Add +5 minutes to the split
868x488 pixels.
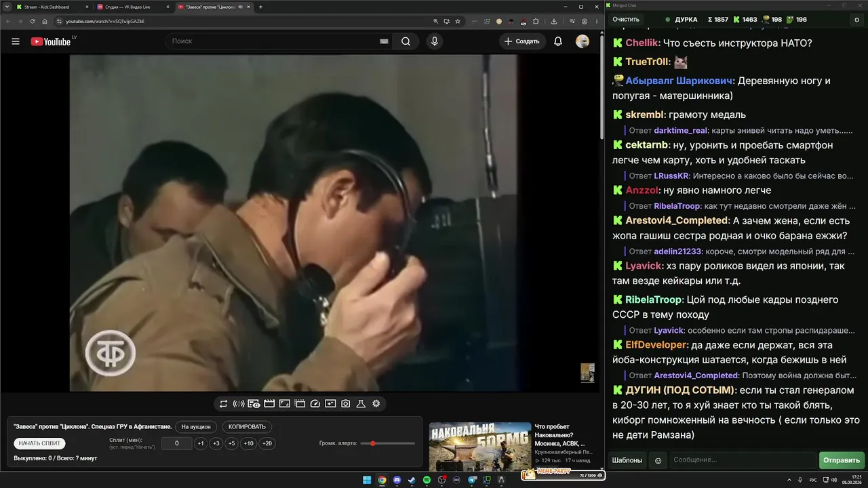231,443
